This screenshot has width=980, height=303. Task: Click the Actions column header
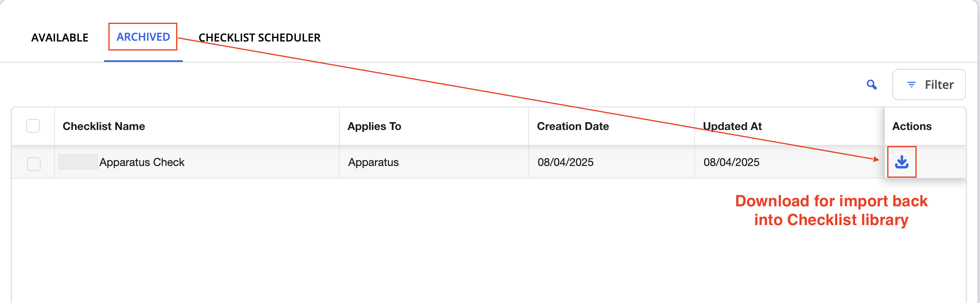tap(912, 126)
